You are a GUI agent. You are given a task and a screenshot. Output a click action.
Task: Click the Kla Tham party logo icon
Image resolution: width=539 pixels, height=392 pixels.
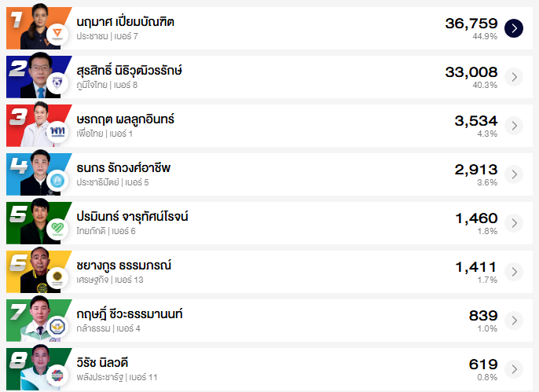point(57,327)
